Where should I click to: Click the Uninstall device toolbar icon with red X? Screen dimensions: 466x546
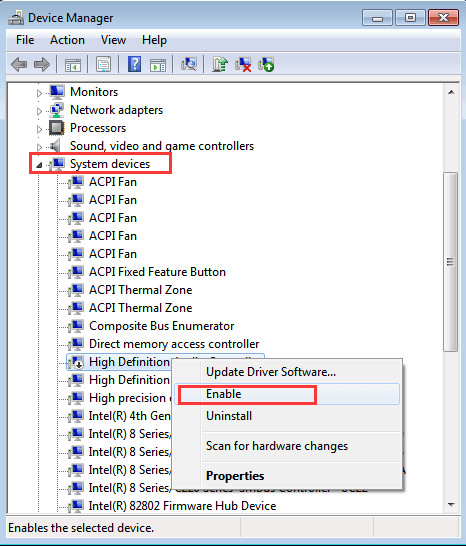click(243, 64)
